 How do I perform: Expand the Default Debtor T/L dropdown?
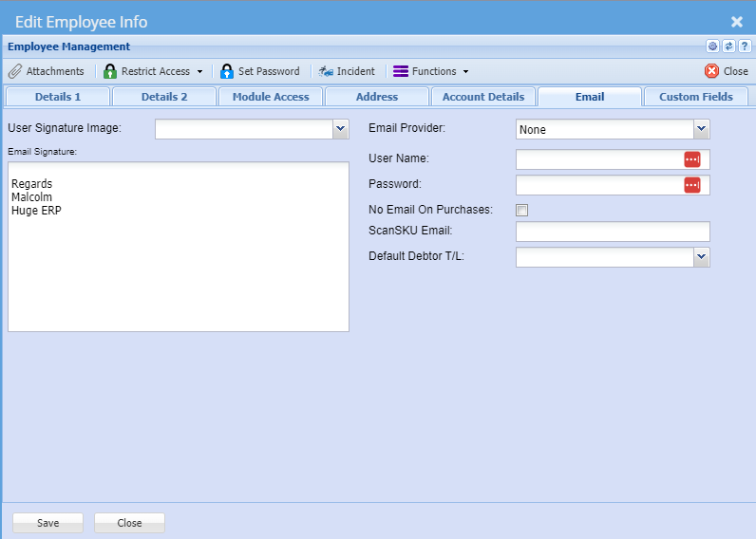click(x=701, y=256)
